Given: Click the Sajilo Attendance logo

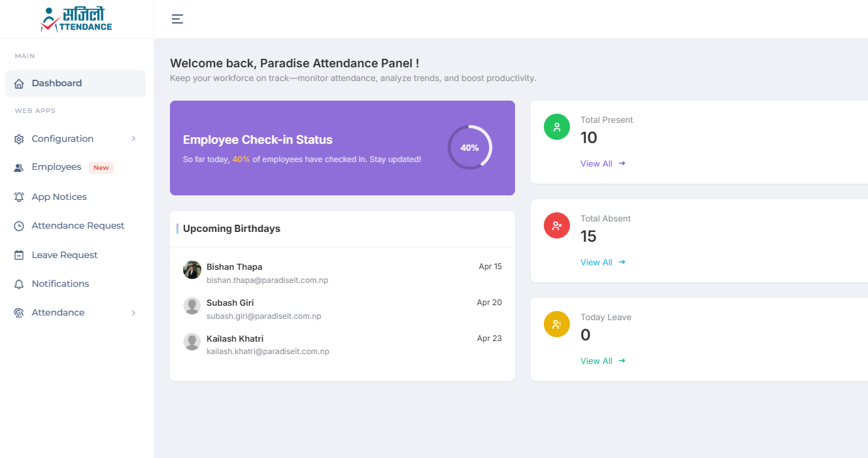Looking at the screenshot, I should coord(76,19).
